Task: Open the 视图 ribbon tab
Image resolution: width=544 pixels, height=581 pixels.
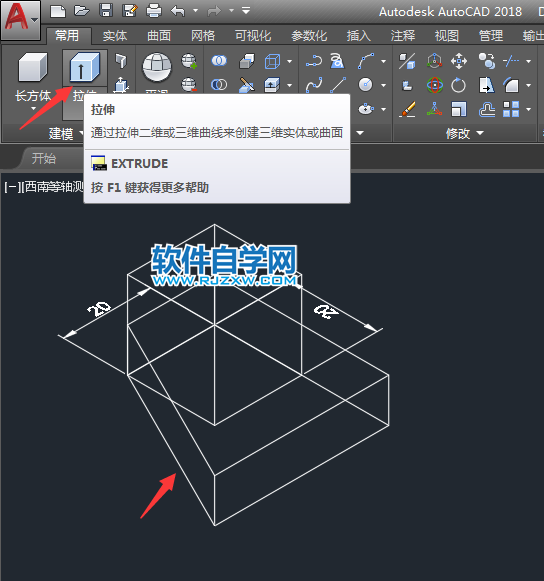Action: [x=447, y=36]
